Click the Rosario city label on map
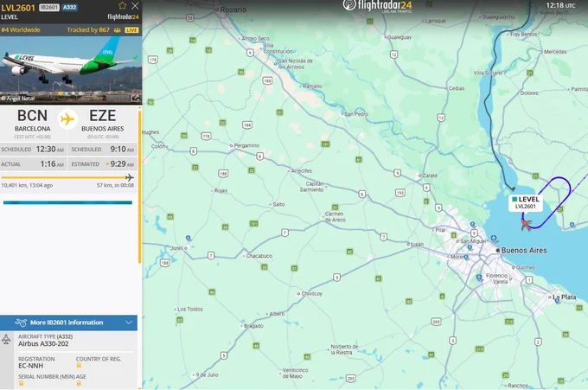The image size is (588, 390). click(x=233, y=10)
